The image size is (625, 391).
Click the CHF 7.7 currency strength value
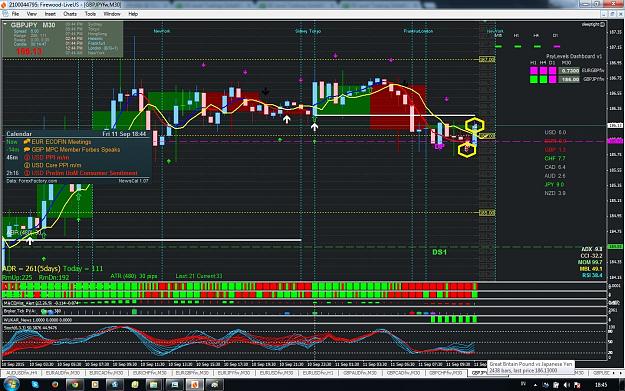(555, 159)
